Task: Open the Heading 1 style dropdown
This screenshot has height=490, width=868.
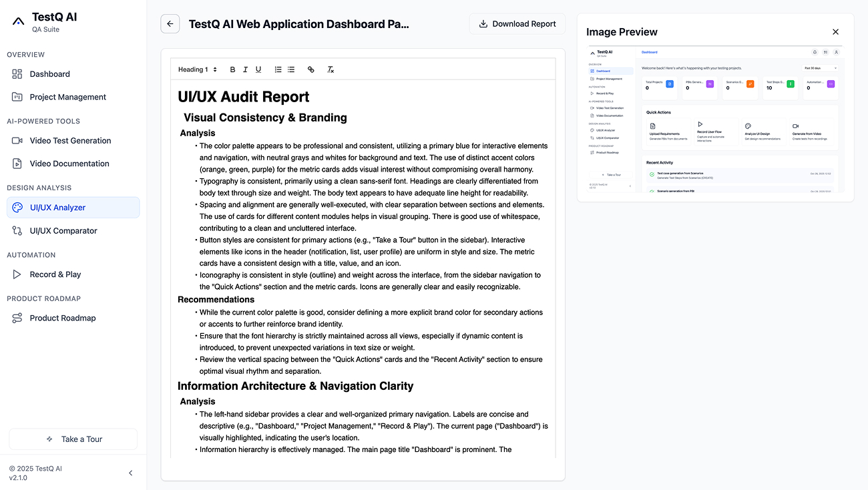Action: 197,69
